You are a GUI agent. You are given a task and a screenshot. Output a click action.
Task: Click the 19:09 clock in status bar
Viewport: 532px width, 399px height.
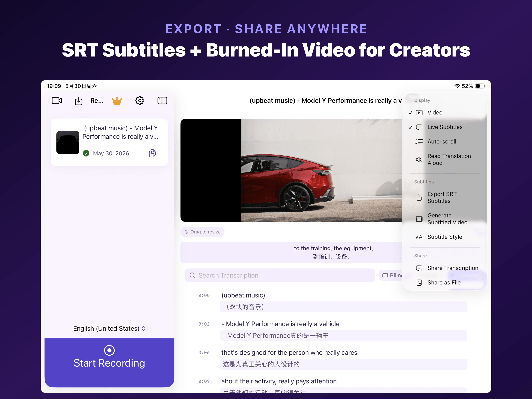tap(54, 86)
